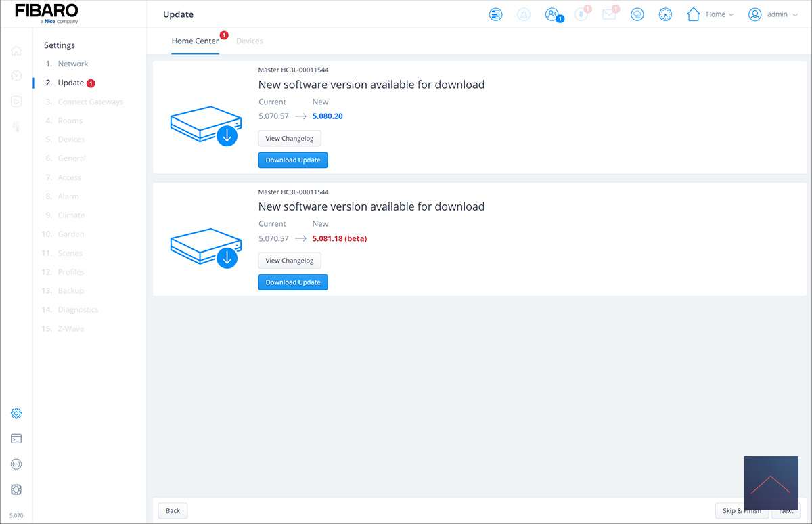Go to Network settings step

click(73, 64)
